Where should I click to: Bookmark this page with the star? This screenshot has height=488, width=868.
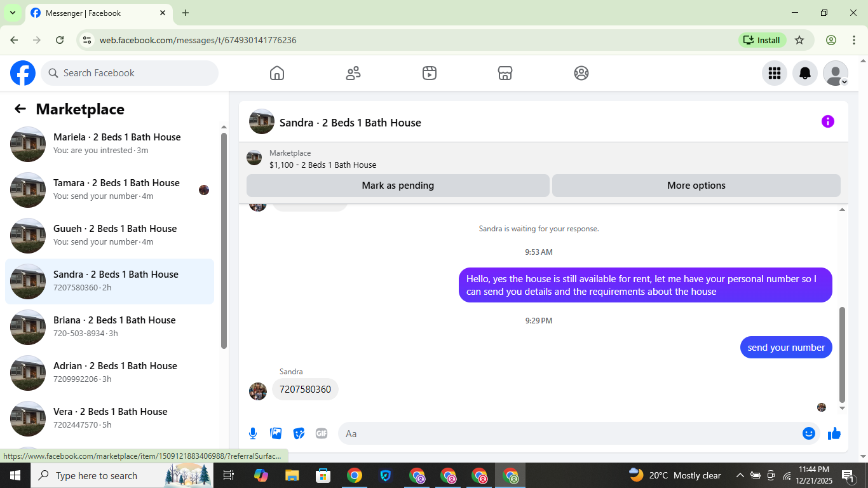click(799, 40)
